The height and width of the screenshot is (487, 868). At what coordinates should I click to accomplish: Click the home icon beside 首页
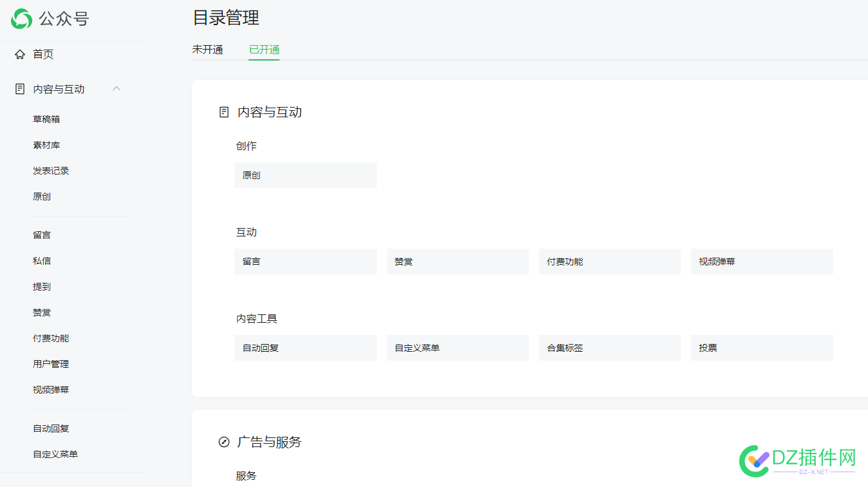20,54
